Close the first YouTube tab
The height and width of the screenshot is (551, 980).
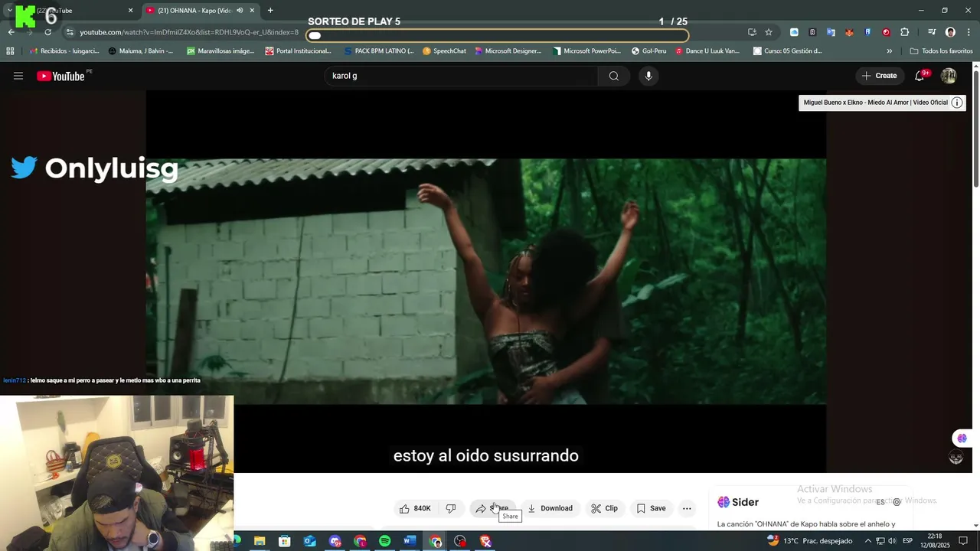(130, 11)
